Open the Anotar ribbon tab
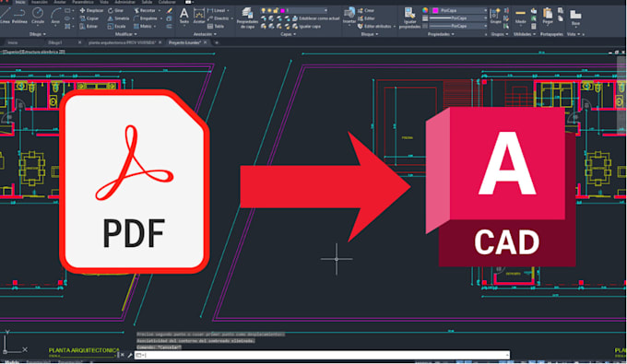Image resolution: width=627 pixels, height=364 pixels. pos(60,2)
